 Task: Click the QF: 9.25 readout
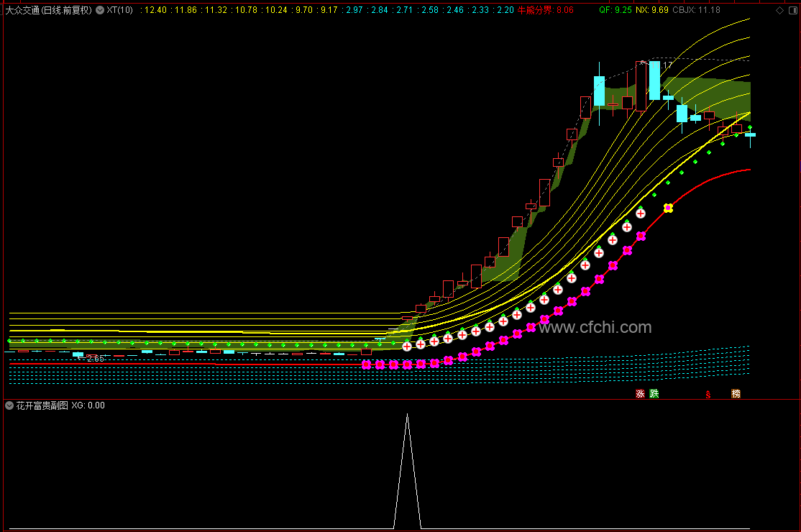coord(615,10)
